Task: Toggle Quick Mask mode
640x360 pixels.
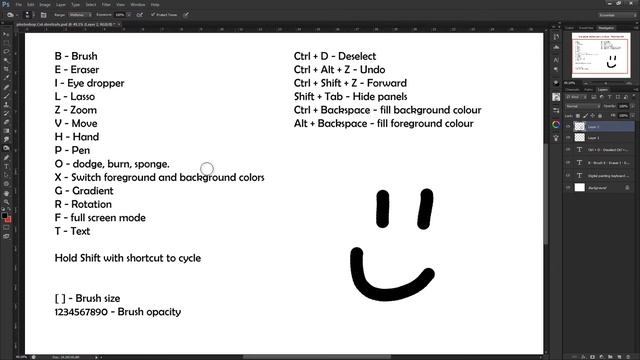Action: 6,228
